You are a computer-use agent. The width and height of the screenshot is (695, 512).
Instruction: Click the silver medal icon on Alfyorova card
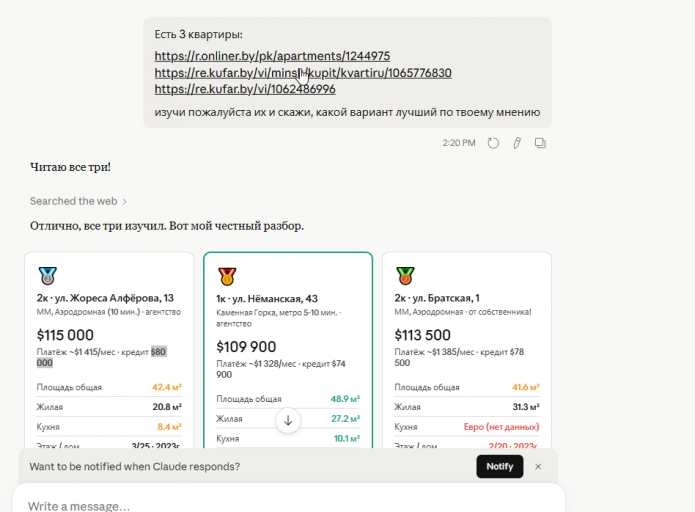[x=47, y=275]
